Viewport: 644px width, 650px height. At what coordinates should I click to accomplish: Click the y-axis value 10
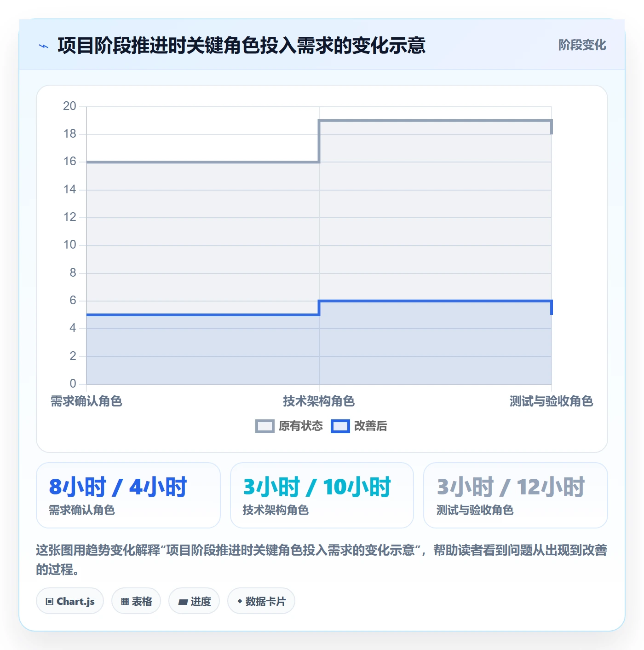(69, 245)
